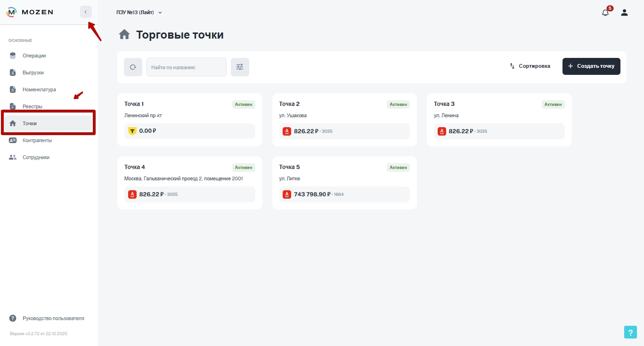Open the ПЗУ №13 (Лайт) dropdown
Screen dimensions: 644x346
click(139, 12)
